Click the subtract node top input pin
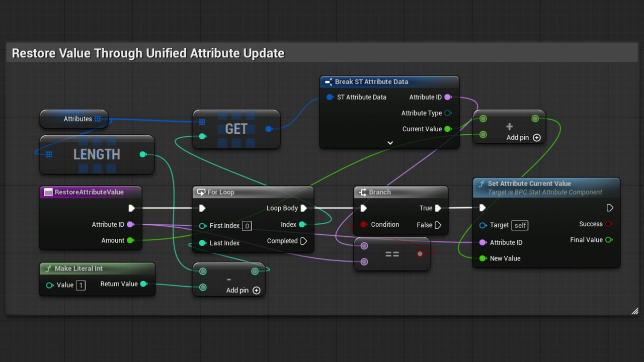 (203, 271)
